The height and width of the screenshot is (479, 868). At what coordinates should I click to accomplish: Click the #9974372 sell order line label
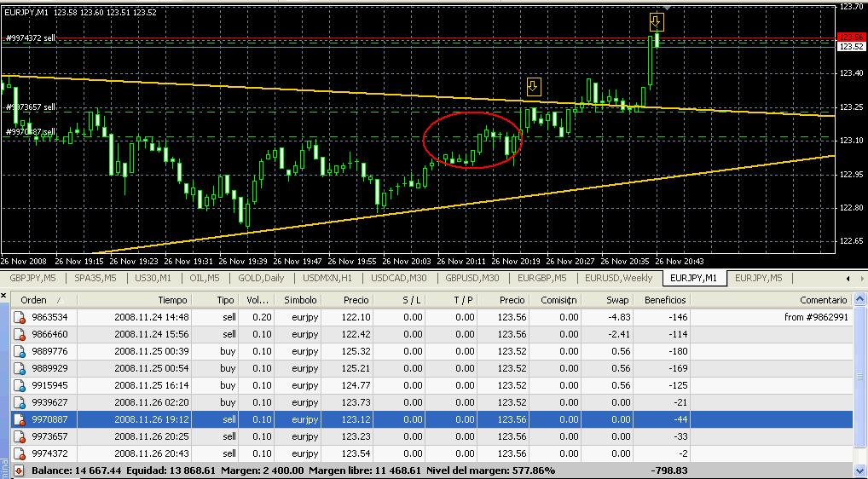30,38
